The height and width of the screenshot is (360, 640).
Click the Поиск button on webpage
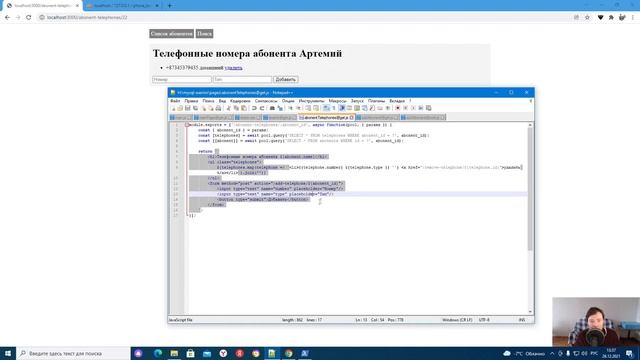(x=204, y=33)
